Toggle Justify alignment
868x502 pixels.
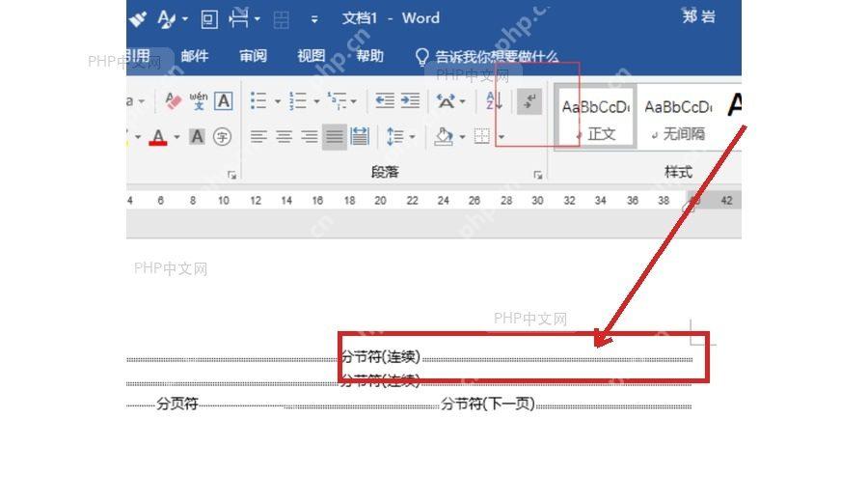335,136
